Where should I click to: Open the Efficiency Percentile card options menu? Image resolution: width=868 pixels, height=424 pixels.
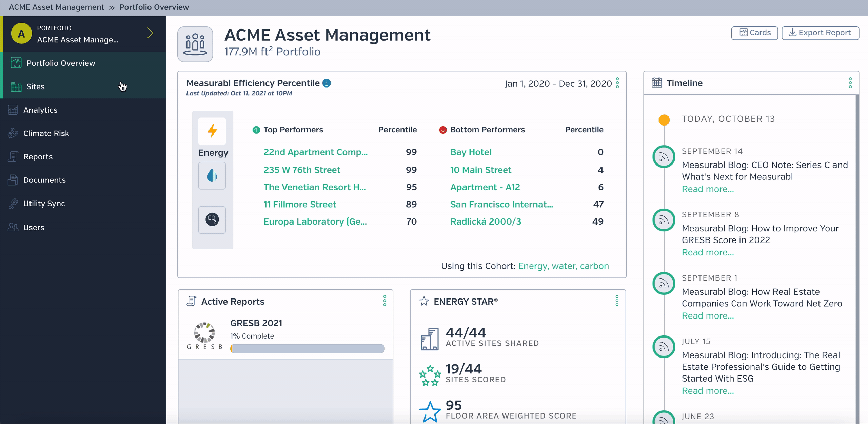(618, 83)
